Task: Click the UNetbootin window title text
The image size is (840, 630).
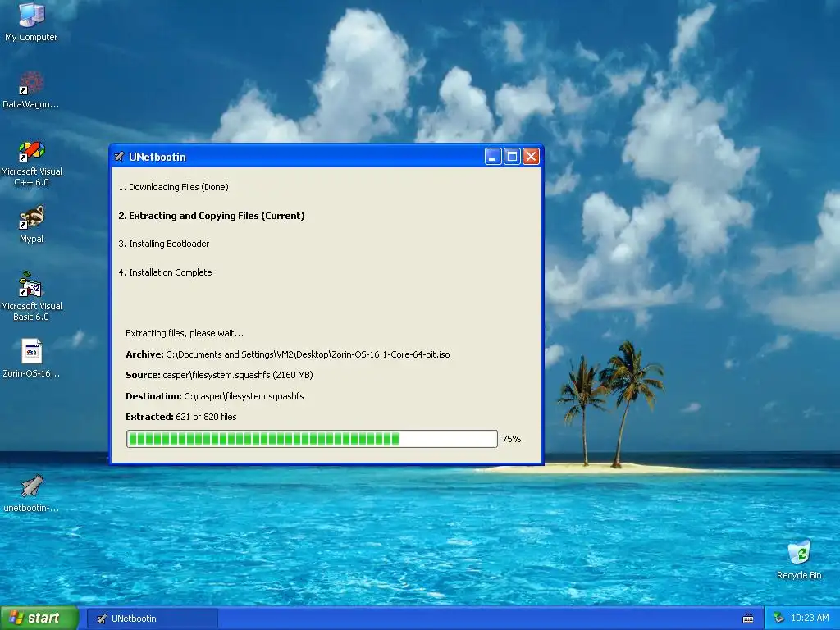Action: coord(157,157)
